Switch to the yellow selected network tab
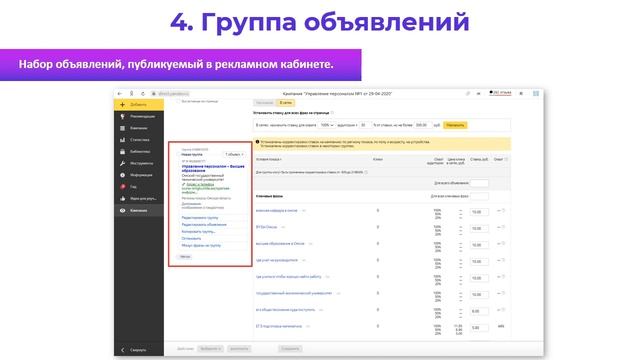This screenshot has width=640, height=360. point(286,103)
